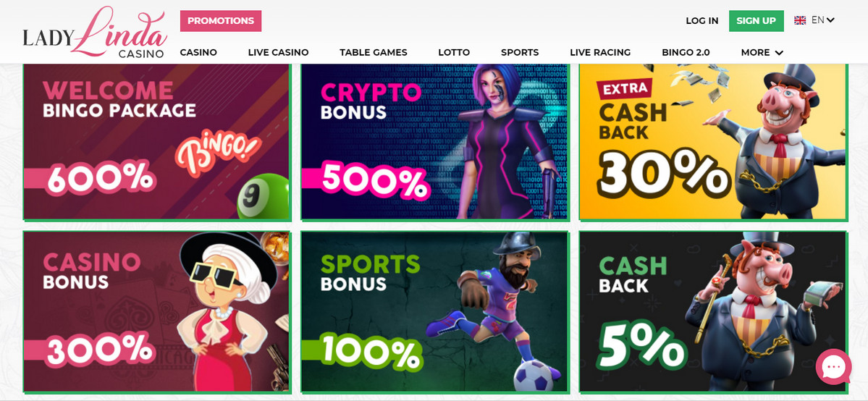Expand the EN language dropdown

point(822,20)
